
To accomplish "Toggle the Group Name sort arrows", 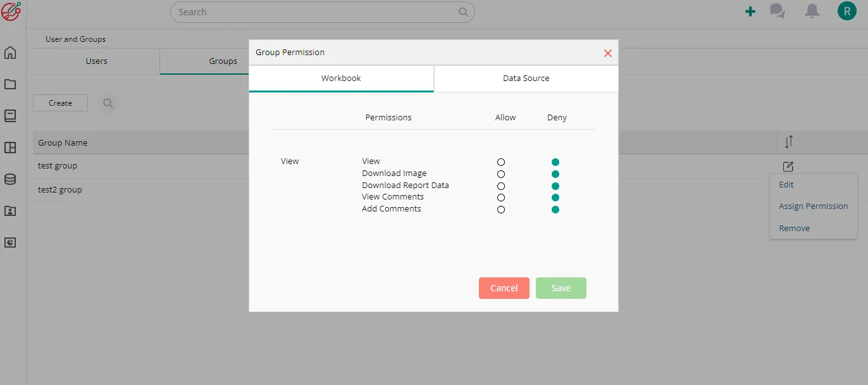I will 788,142.
